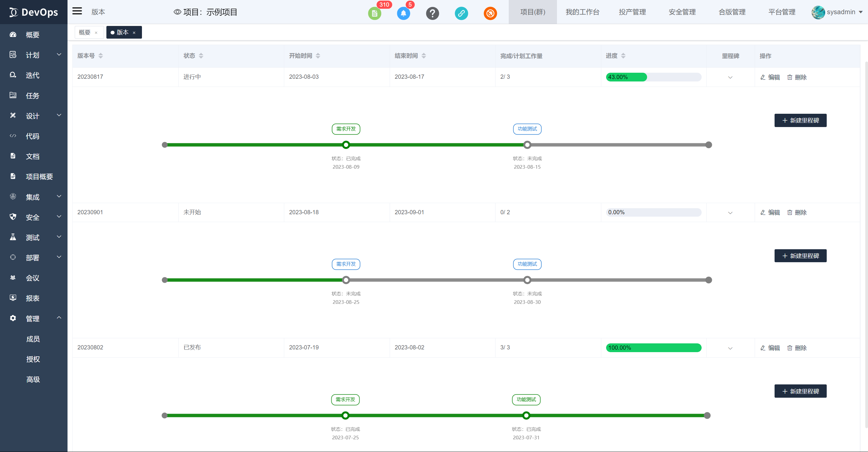Sort the table by progress column
This screenshot has width=868, height=452.
623,56
